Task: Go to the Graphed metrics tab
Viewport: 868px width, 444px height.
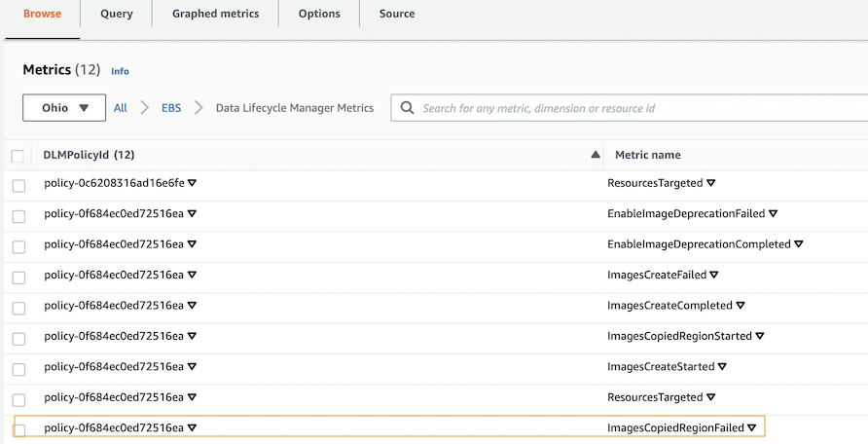Action: (215, 14)
